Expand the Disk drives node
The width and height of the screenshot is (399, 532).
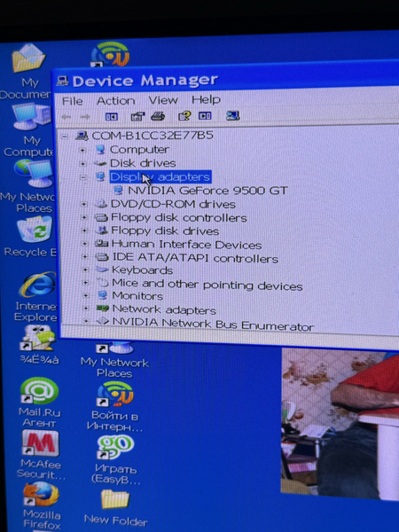[82, 163]
